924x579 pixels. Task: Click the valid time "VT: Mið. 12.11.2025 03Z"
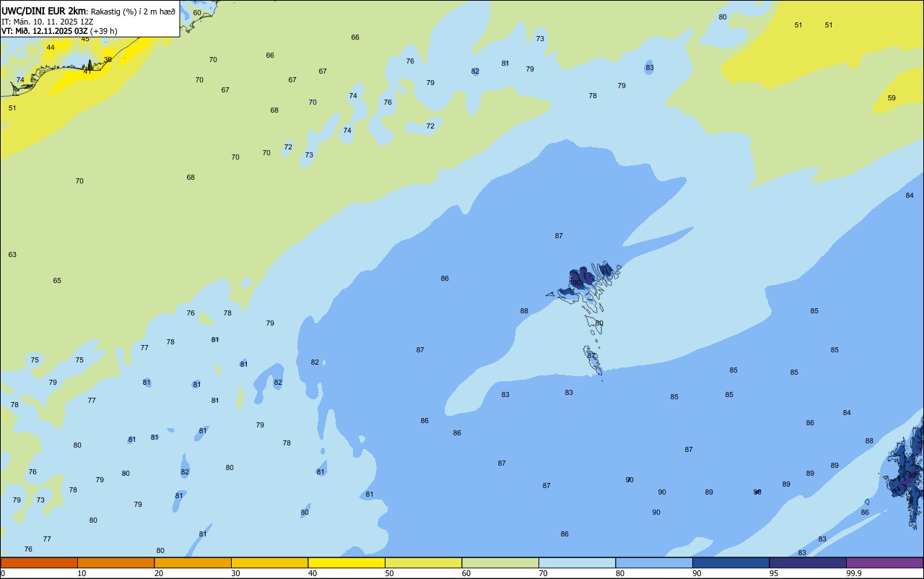[x=44, y=31]
